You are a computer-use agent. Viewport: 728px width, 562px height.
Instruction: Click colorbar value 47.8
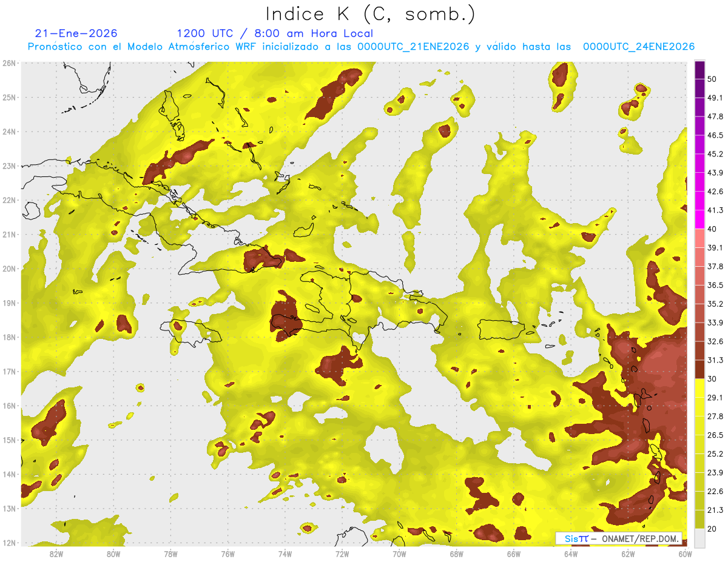click(x=715, y=116)
